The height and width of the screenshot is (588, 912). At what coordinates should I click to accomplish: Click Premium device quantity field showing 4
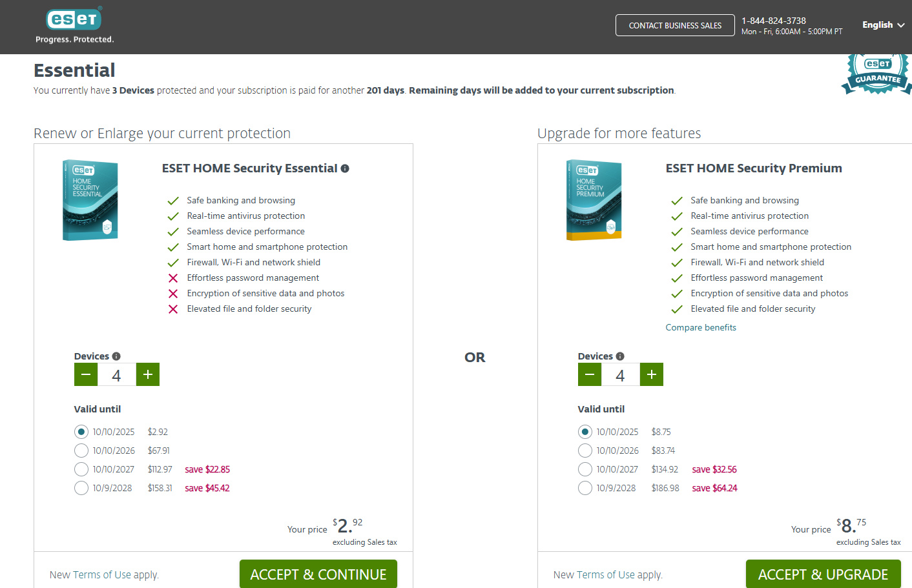tap(621, 374)
